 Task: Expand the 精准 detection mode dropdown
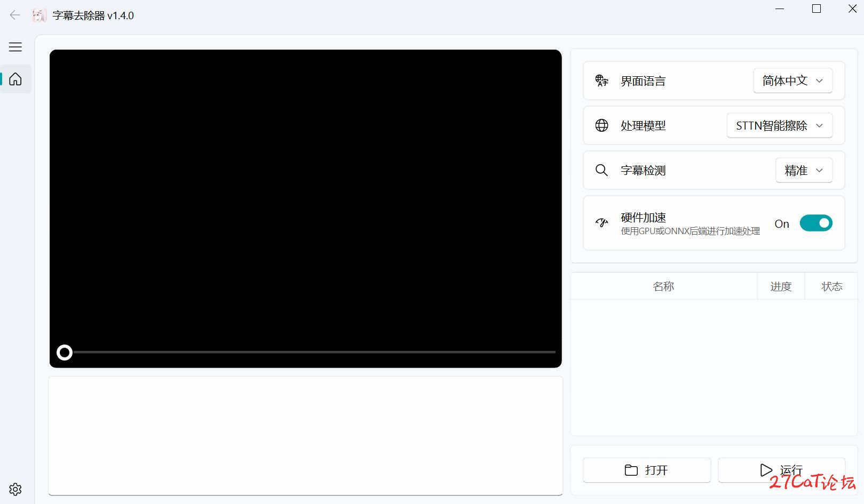tap(803, 170)
